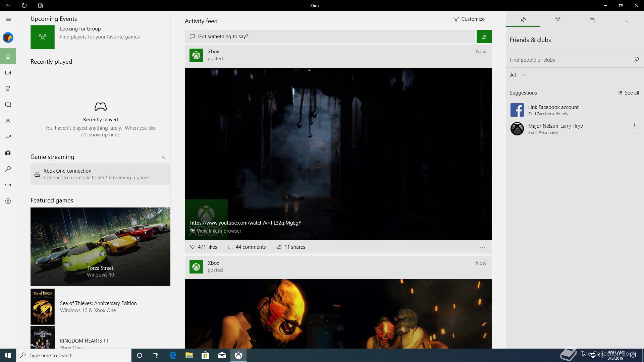Viewport: 644px width, 362px height.
Task: Open My games sidebar icon
Action: [8, 72]
